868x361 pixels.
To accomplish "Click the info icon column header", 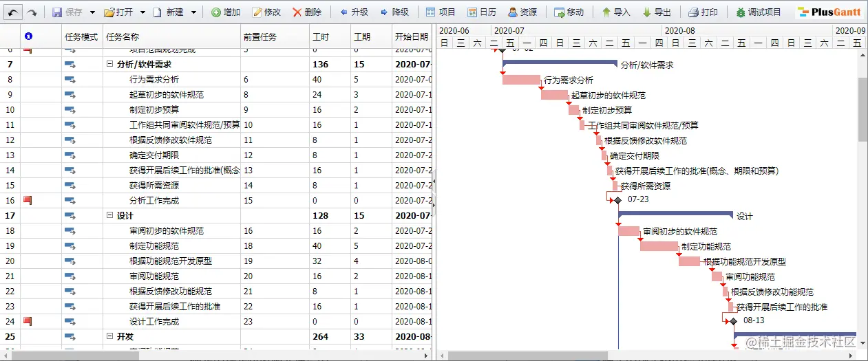I will pyautogui.click(x=28, y=36).
